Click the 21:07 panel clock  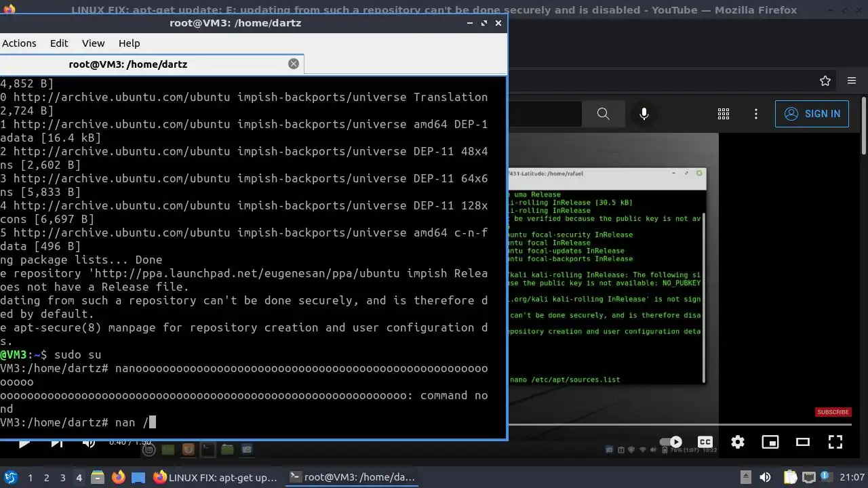[x=852, y=477]
